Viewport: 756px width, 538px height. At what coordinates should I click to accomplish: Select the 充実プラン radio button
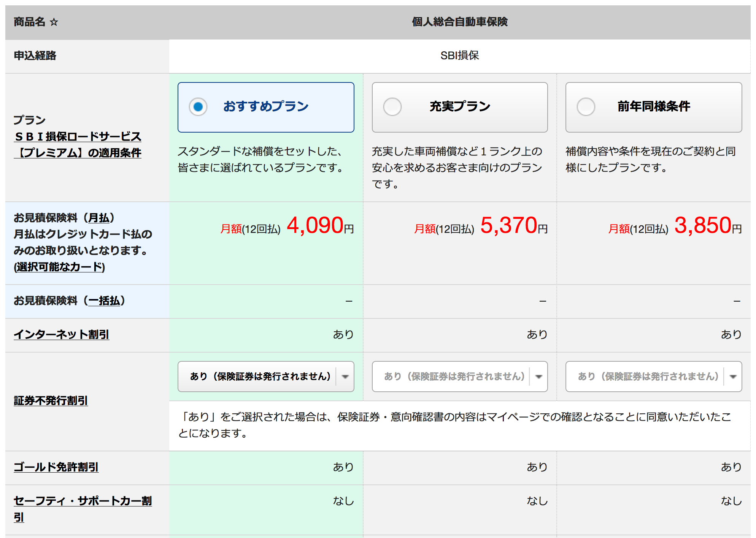(x=392, y=107)
